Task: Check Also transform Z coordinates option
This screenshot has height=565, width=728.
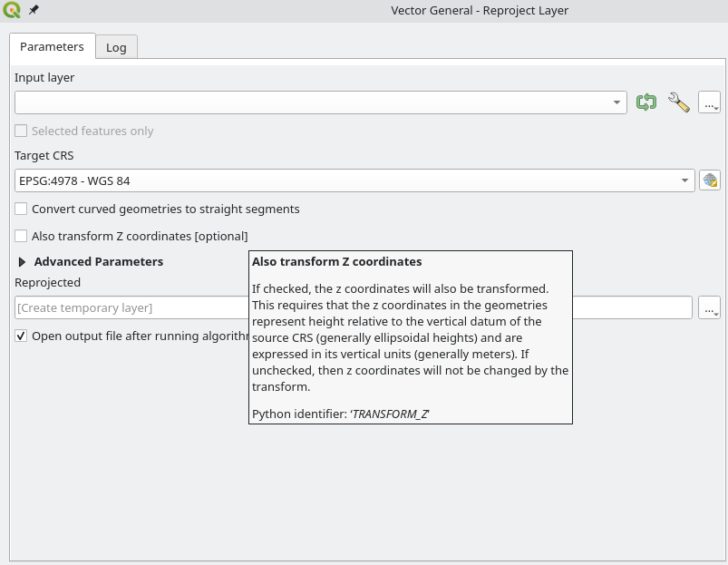Action: pyautogui.click(x=21, y=236)
